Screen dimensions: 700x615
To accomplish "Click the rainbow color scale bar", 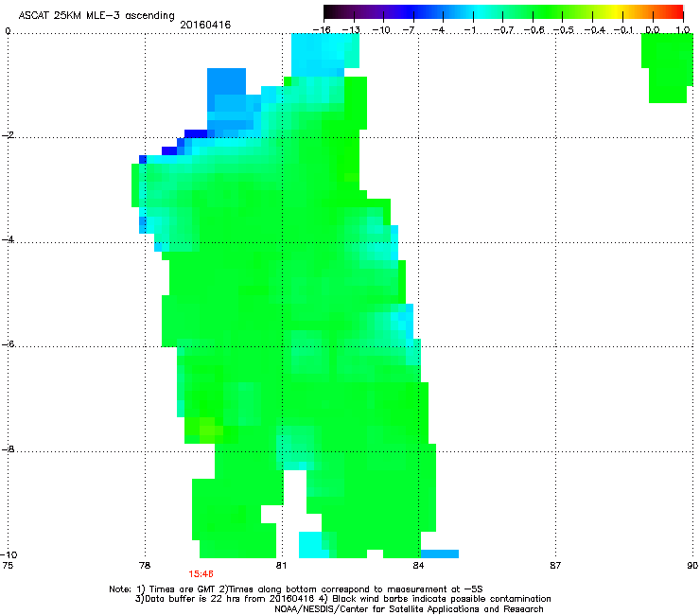I will (503, 11).
